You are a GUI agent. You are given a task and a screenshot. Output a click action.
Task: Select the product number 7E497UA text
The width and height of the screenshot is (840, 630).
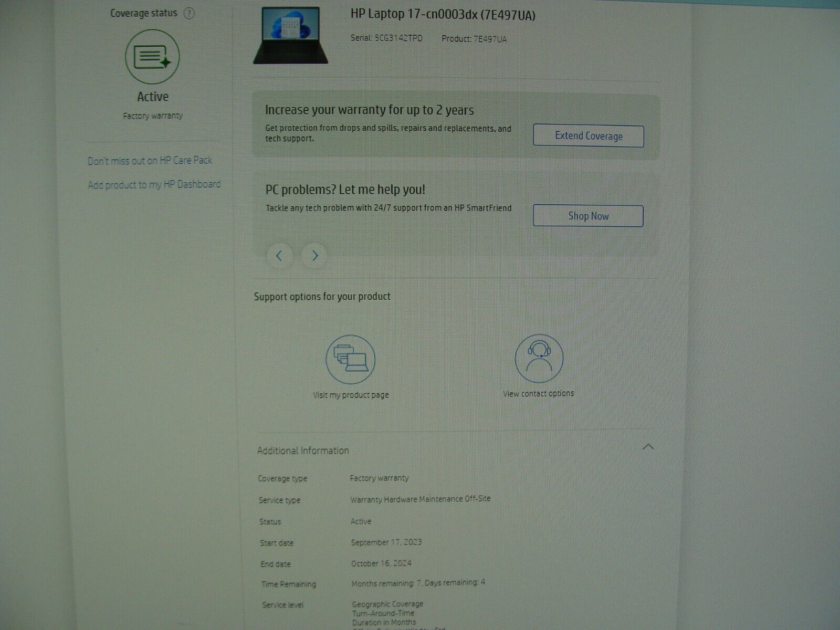(490, 39)
